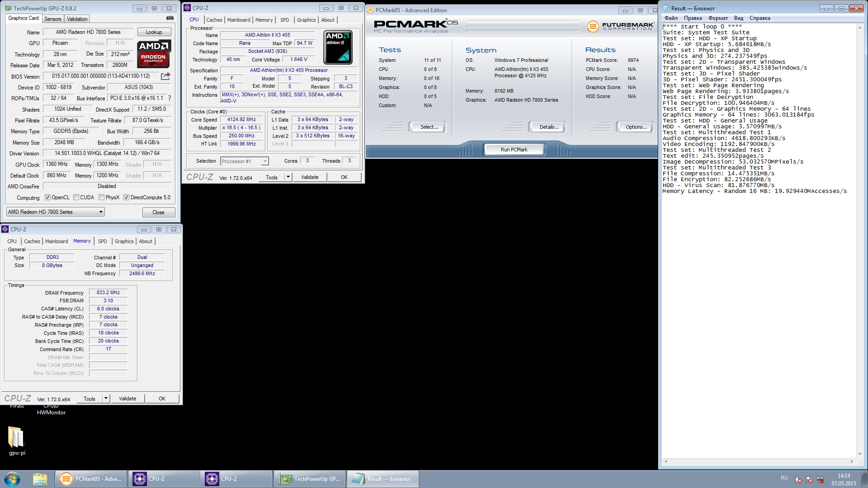
Task: Expand Tools dropdown arrow in memory CPU-Z
Action: [x=106, y=399]
